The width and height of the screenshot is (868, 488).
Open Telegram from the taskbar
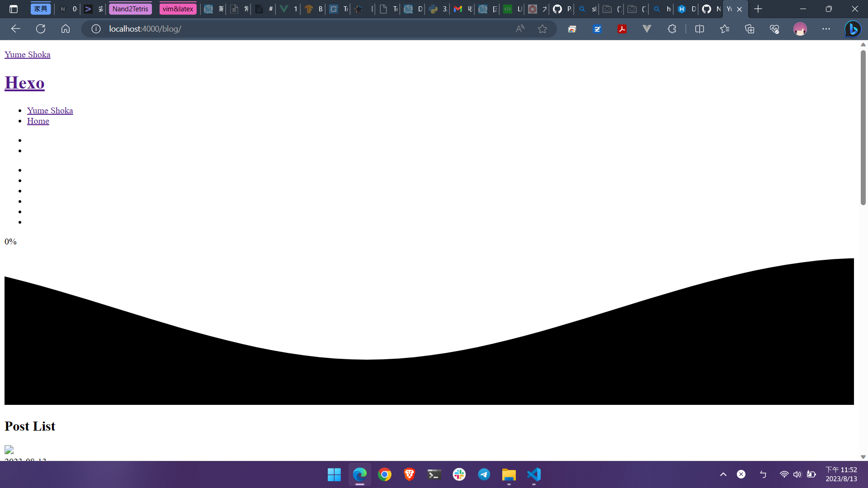pos(484,474)
